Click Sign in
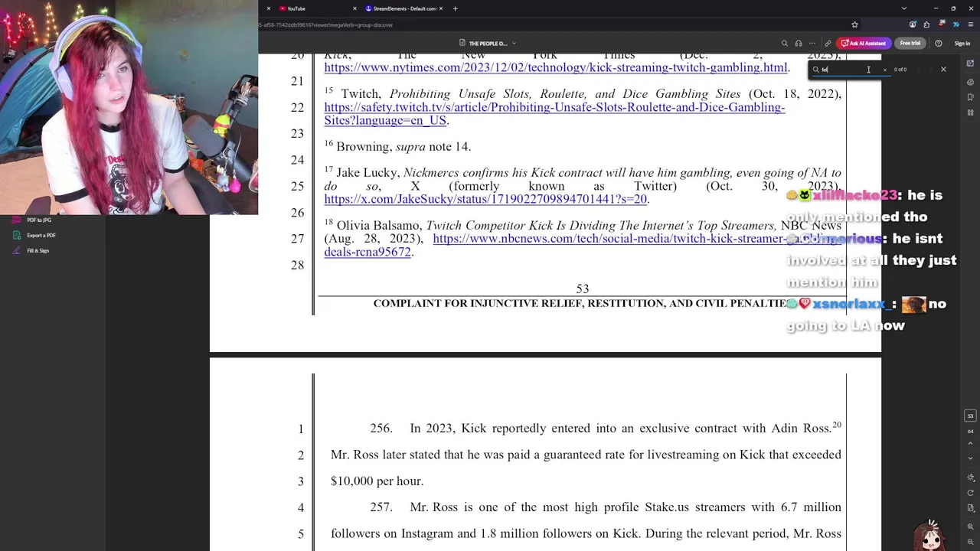Viewport: 980px width, 551px height. 962,44
